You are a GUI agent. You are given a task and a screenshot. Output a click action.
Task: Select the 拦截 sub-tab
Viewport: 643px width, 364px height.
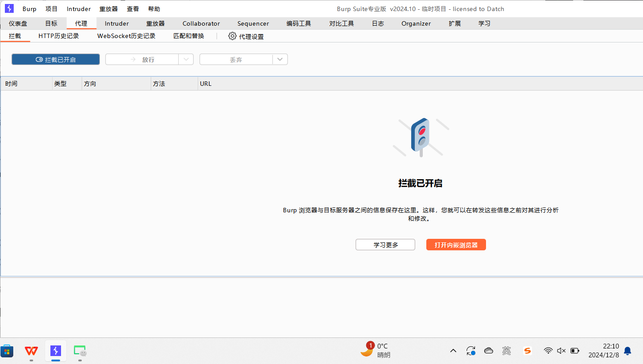(x=15, y=36)
